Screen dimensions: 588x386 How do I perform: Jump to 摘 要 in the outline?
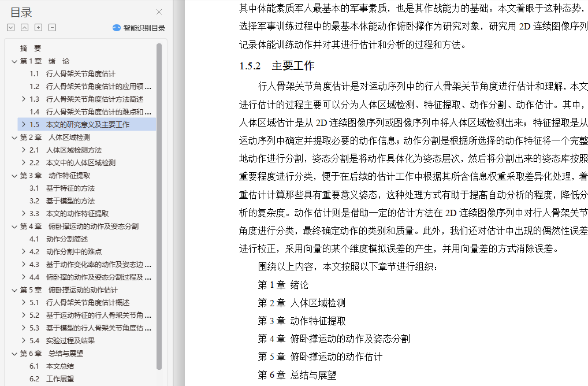click(x=31, y=49)
